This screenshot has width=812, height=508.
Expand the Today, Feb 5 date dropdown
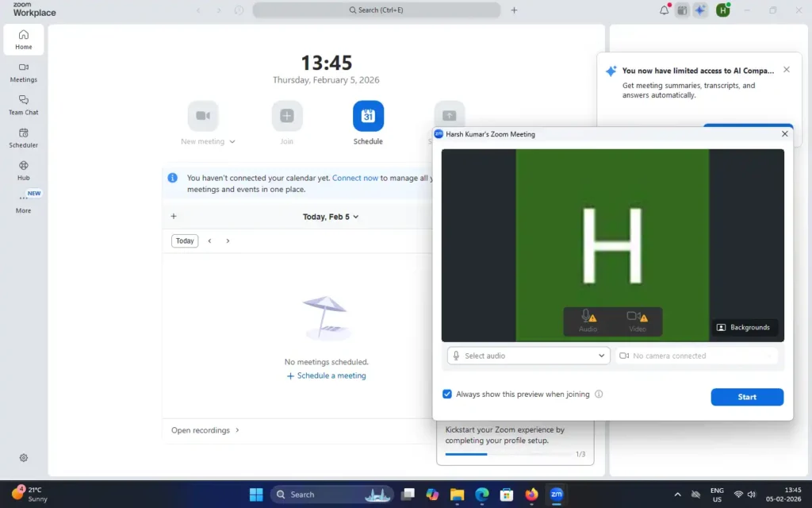click(x=330, y=216)
